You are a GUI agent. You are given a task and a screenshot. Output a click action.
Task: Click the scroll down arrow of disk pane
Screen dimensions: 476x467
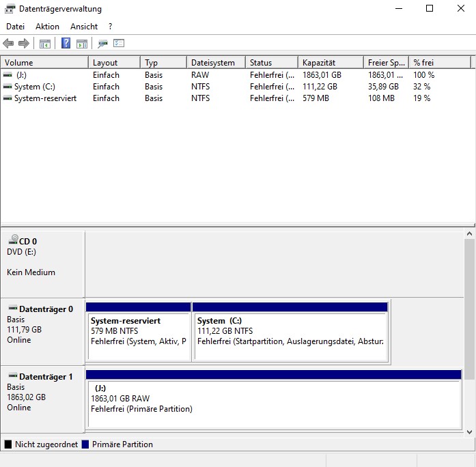469,431
